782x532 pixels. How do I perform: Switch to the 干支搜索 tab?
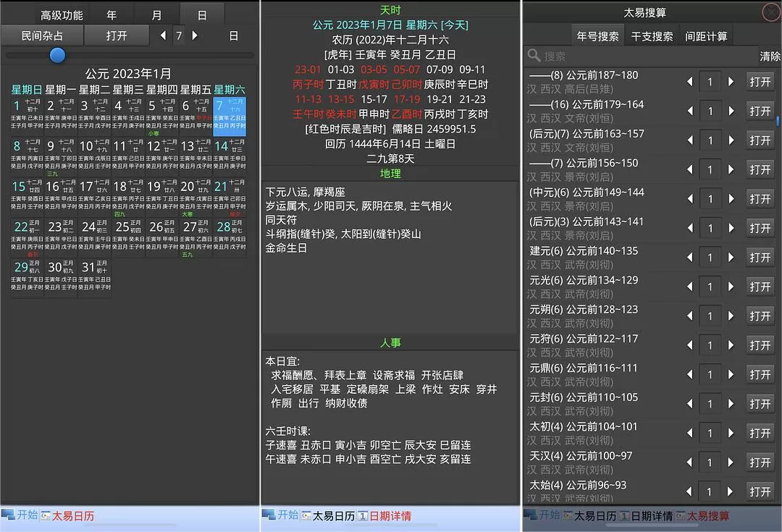pos(652,35)
